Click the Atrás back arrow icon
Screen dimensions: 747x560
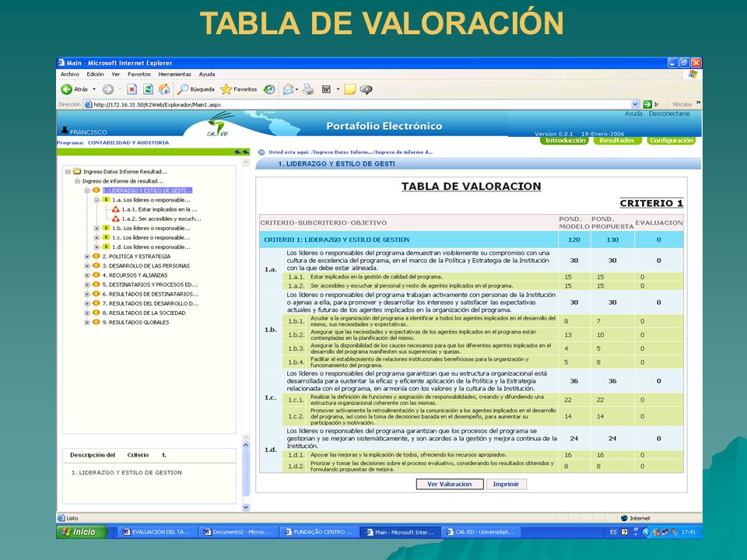66,89
